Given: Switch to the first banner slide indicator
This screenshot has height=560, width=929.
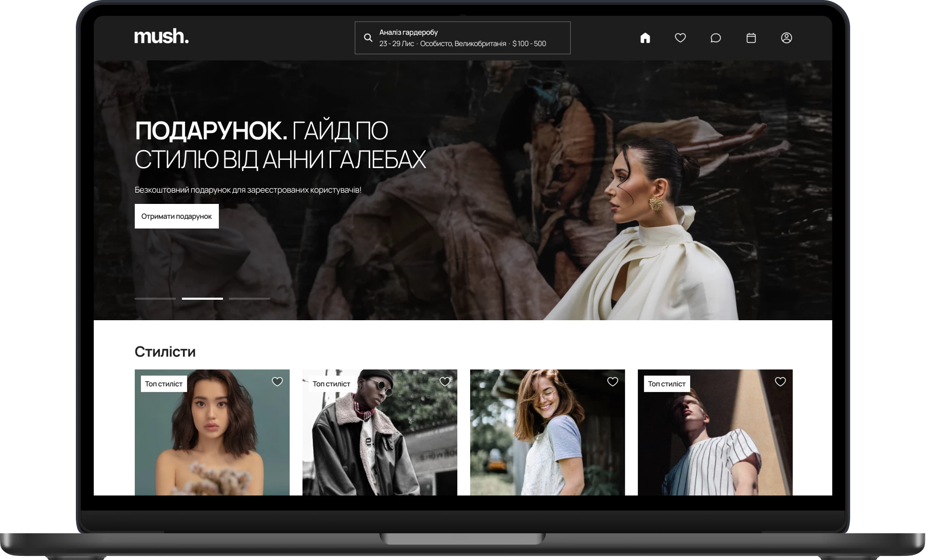Looking at the screenshot, I should click(x=155, y=298).
